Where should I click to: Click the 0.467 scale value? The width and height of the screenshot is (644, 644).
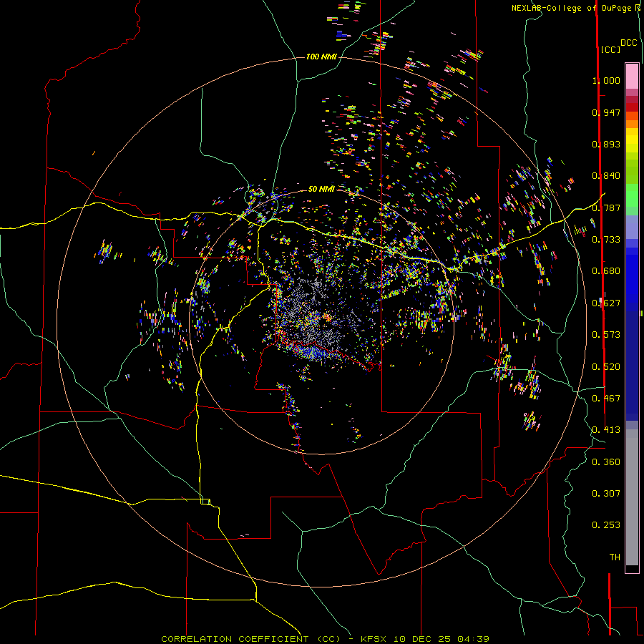pos(606,399)
